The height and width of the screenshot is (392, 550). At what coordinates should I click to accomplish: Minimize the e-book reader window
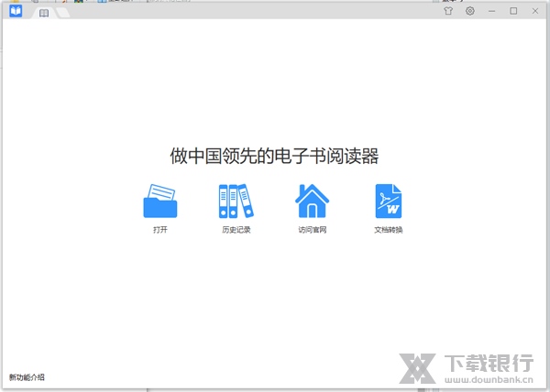click(493, 11)
